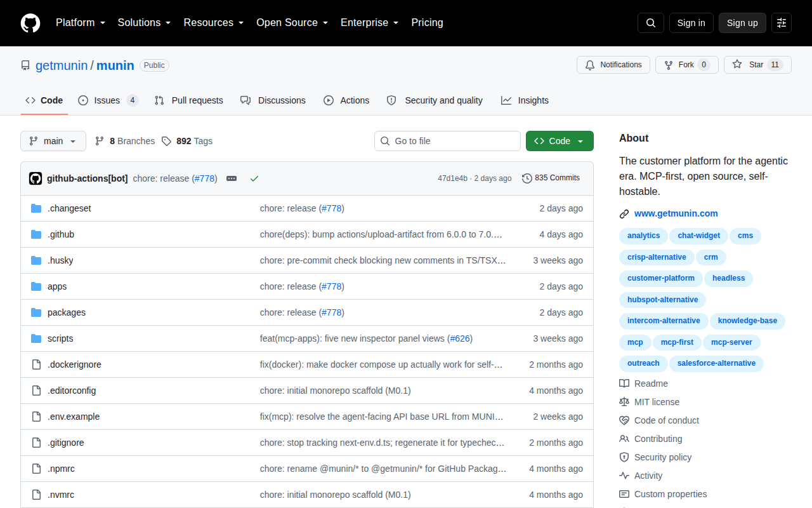This screenshot has height=508, width=812.
Task: Open the getmunin owner link
Action: [62, 65]
